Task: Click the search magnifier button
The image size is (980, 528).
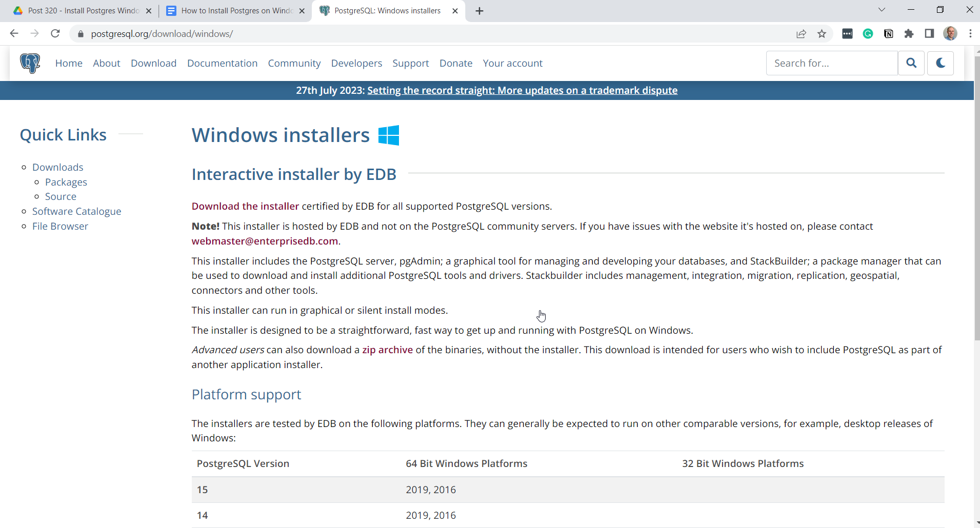Action: click(911, 63)
